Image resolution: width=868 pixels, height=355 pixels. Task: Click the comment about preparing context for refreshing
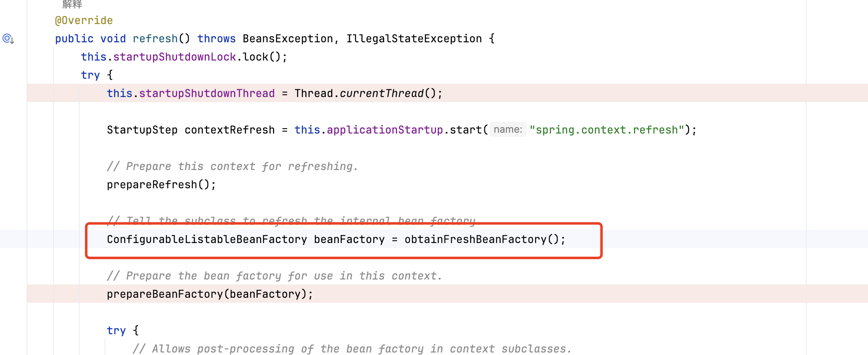click(x=232, y=166)
